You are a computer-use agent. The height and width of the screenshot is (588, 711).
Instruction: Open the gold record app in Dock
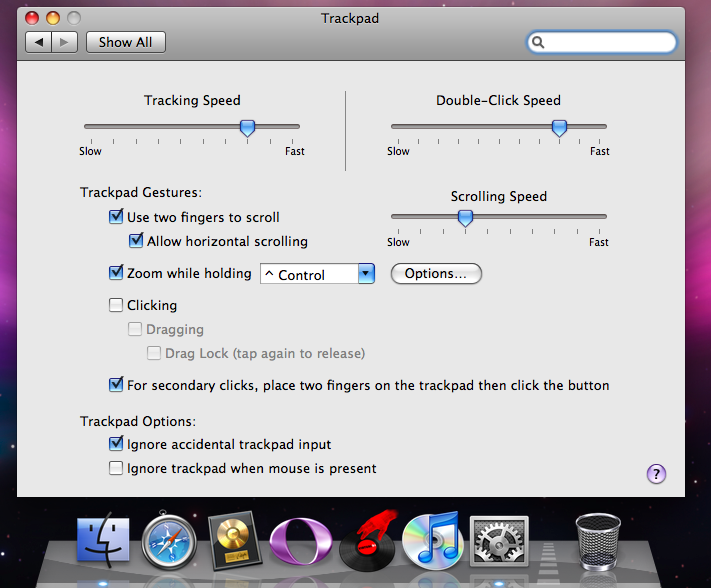point(234,540)
